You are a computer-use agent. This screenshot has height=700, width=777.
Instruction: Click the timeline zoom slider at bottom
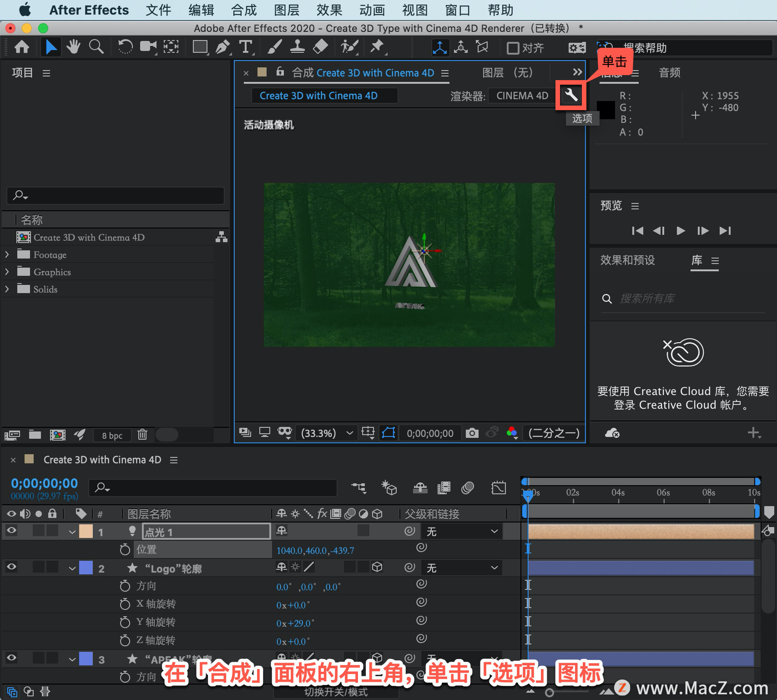[550, 693]
